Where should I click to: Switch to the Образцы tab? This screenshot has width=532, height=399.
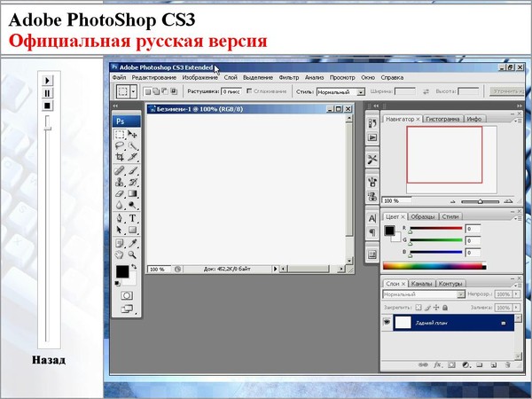click(422, 216)
